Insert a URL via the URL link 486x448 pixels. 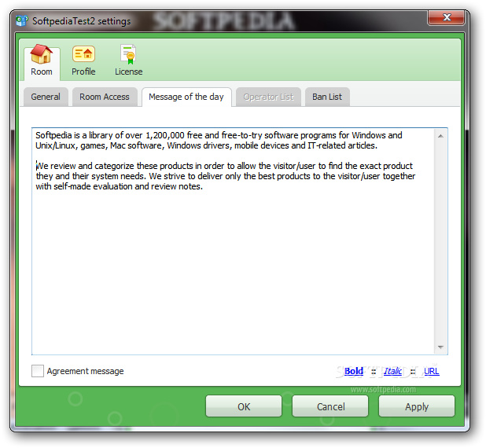pos(432,371)
